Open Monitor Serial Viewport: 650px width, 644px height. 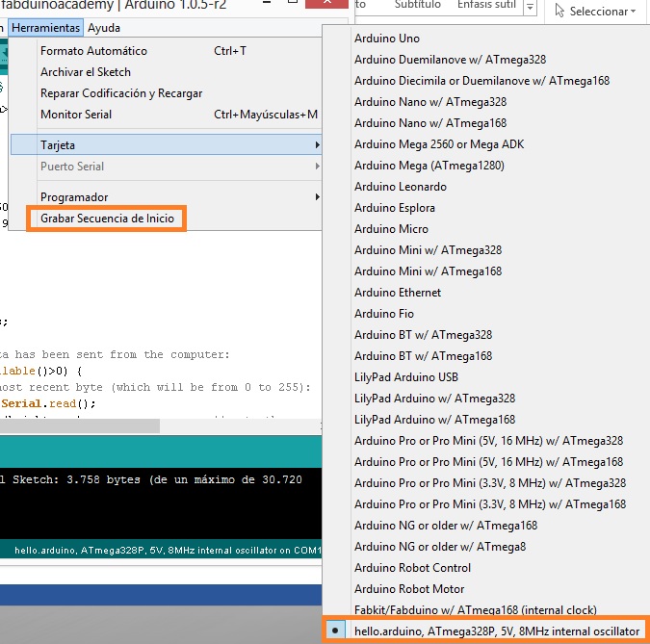166,115
